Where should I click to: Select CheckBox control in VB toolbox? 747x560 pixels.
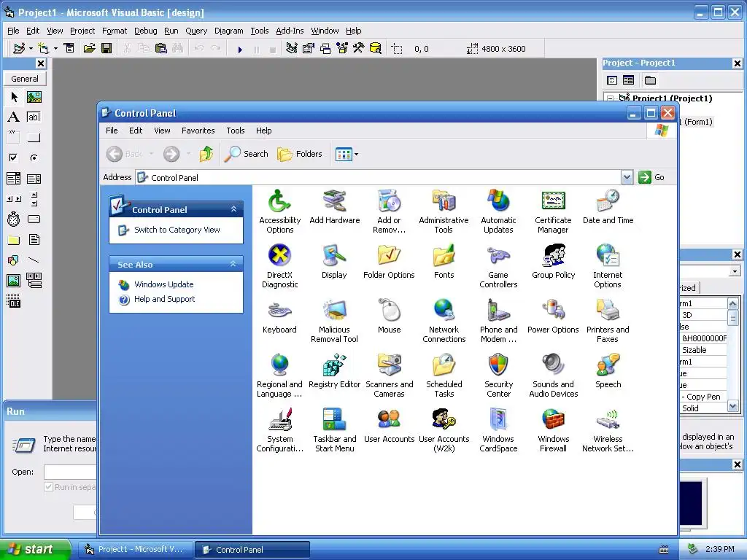pos(13,157)
